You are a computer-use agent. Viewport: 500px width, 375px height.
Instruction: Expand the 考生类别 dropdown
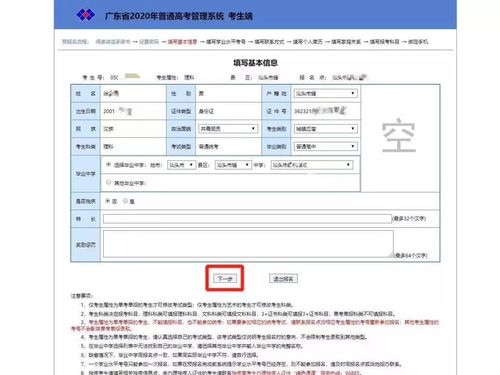click(325, 129)
